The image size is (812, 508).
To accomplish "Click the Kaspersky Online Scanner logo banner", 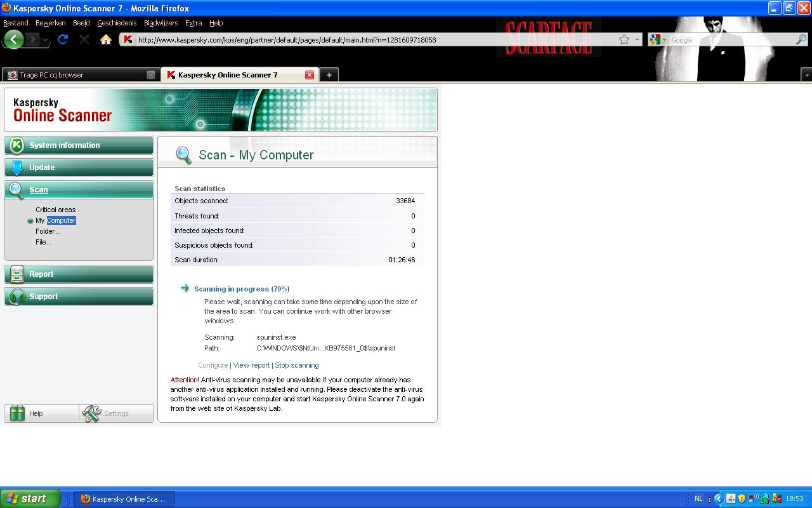I will (x=220, y=110).
